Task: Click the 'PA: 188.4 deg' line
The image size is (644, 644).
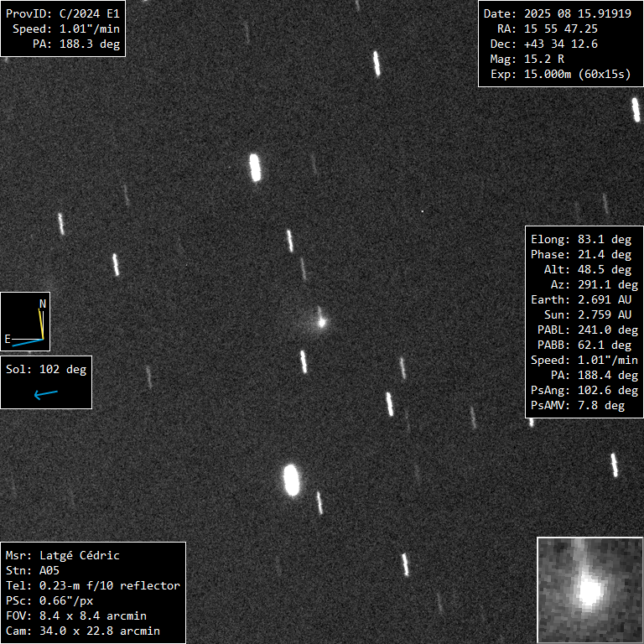Action: [x=594, y=376]
